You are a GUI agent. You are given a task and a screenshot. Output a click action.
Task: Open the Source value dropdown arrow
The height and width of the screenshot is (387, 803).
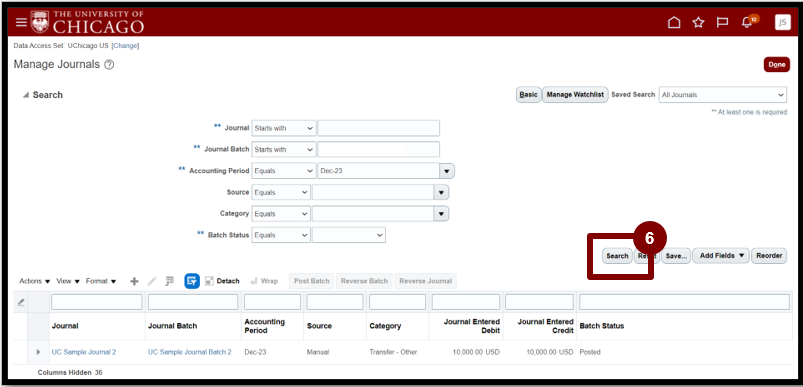tap(441, 192)
